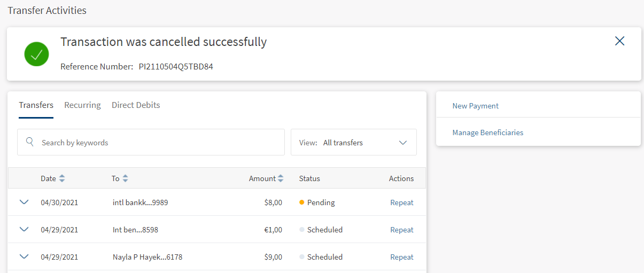
Task: Sort transfers by Date column
Action: click(x=61, y=178)
